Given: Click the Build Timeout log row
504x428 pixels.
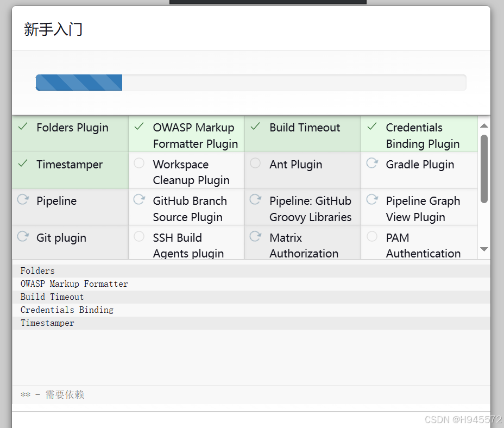Looking at the screenshot, I should pos(251,297).
